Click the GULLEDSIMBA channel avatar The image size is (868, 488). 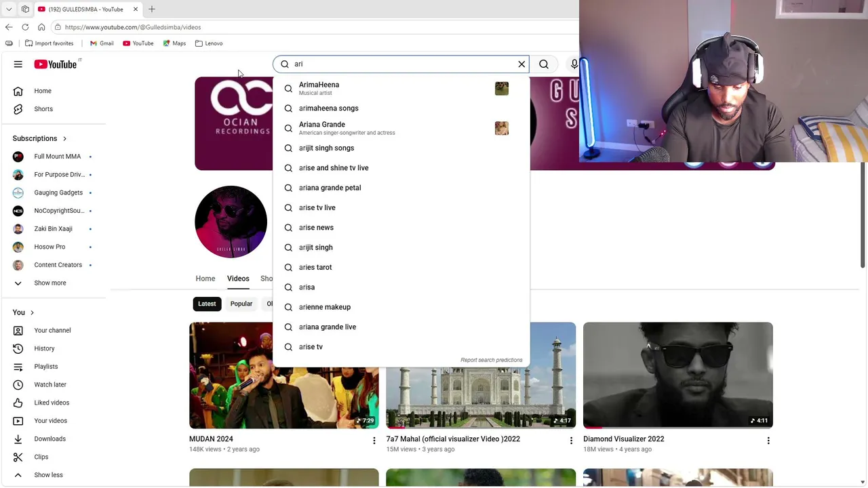(x=231, y=222)
